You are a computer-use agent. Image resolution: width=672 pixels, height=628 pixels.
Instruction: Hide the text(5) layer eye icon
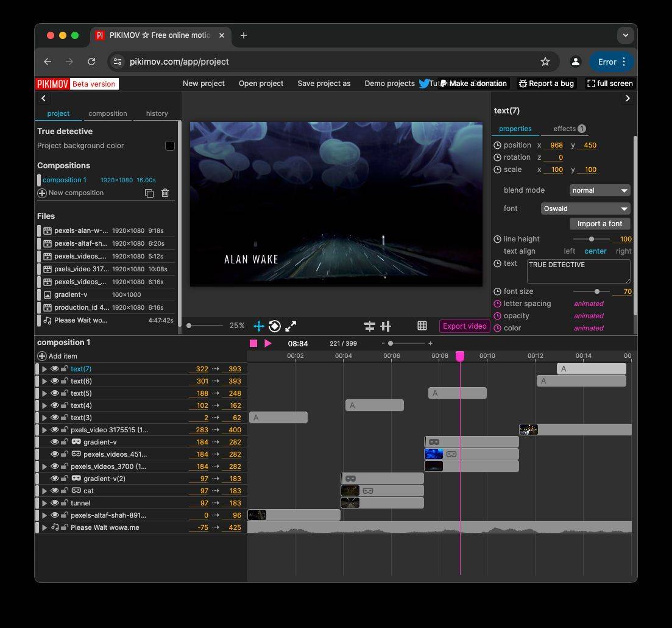coord(54,393)
